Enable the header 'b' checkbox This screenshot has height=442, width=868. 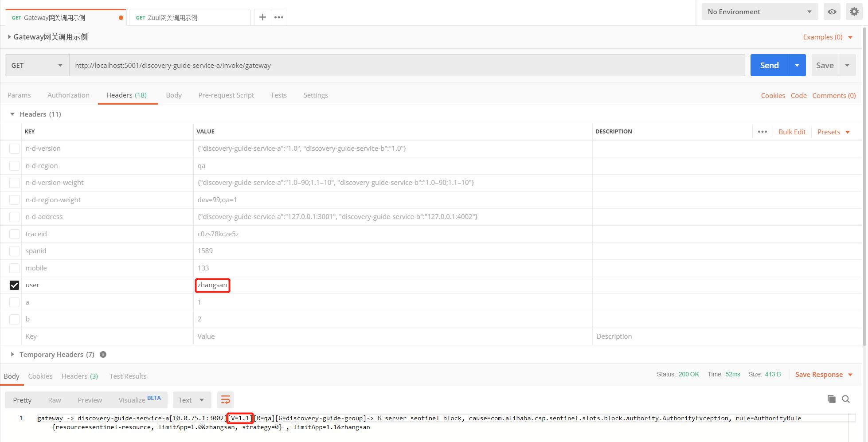[x=14, y=319]
